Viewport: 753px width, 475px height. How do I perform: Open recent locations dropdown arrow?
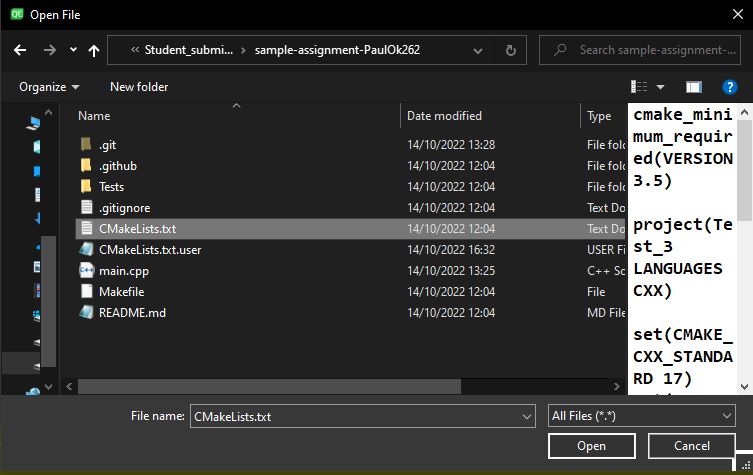(73, 49)
